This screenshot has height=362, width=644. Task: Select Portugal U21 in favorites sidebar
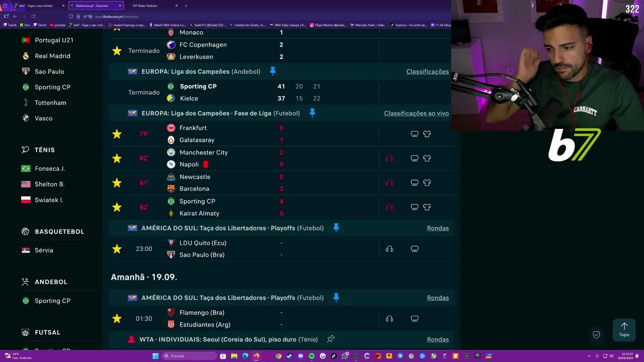(54, 40)
